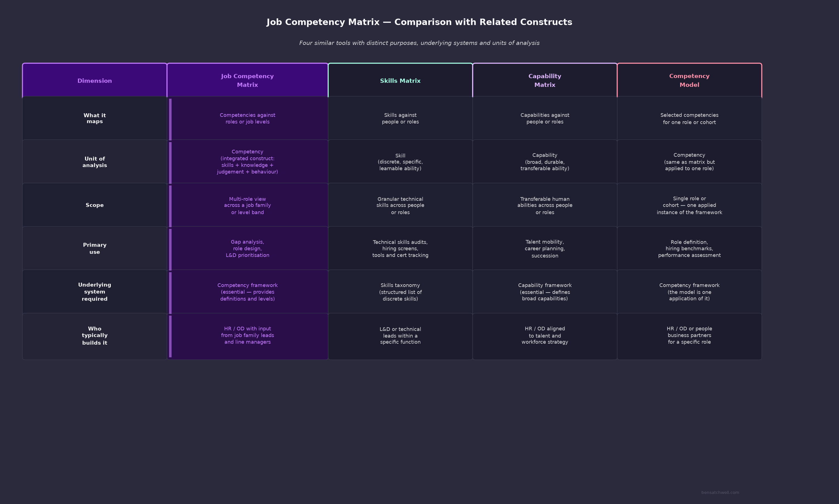Select the 'Primary use' row label
Screen dimensions: 839x504
95,249
